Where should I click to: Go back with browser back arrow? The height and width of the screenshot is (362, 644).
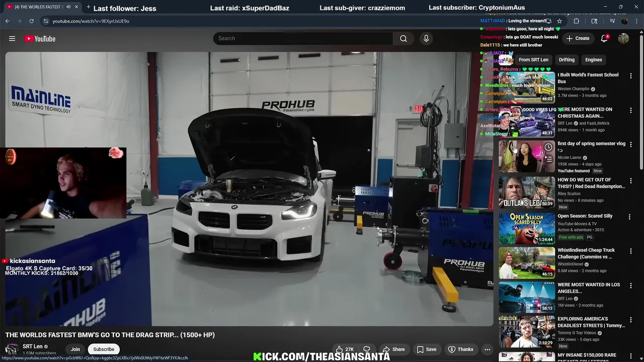point(8,21)
